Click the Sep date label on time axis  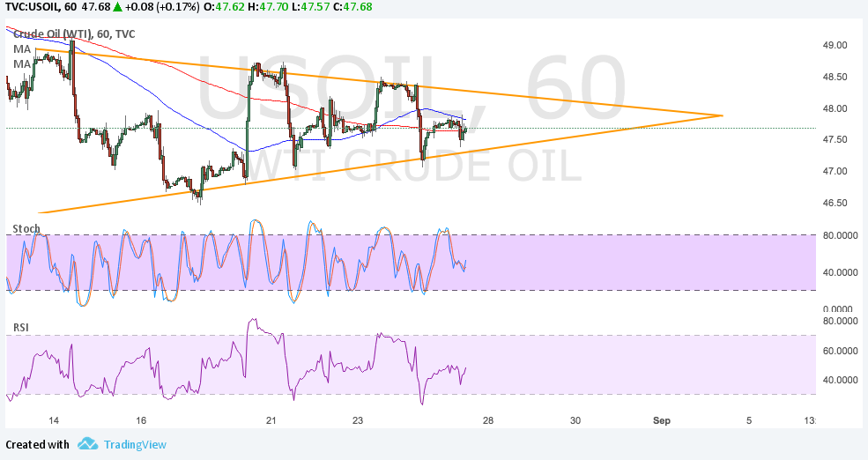(x=662, y=420)
